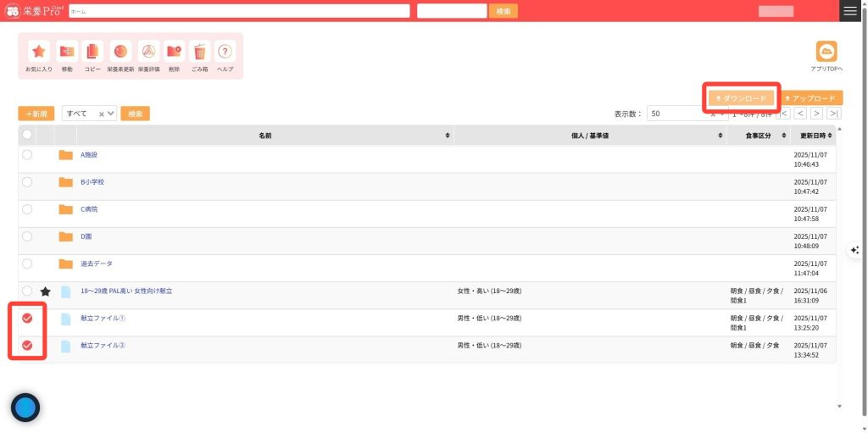
Task: Open the ごみ箱 trash icon
Action: click(199, 52)
